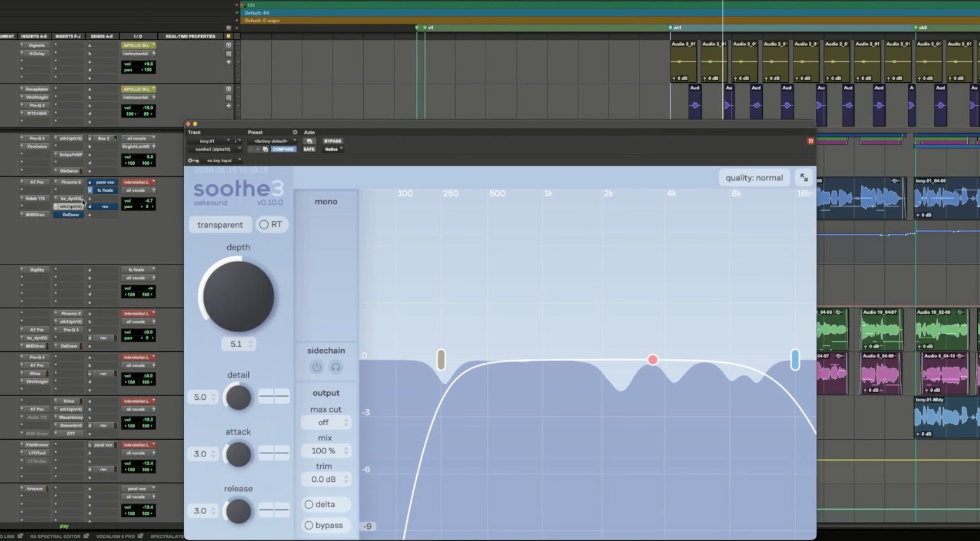Click the key input icon in plugin header
Image resolution: width=980 pixels, height=541 pixels.
[x=193, y=160]
